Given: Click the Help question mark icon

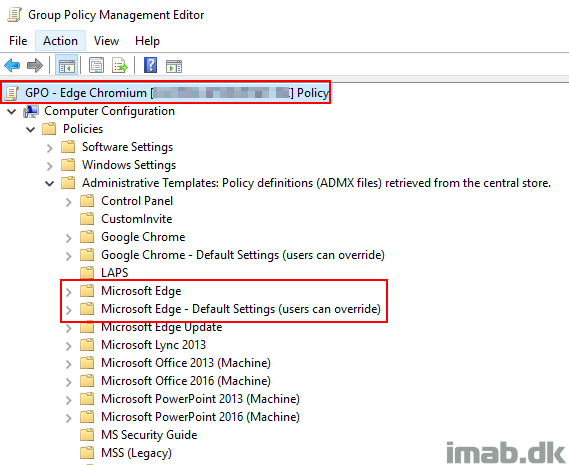Looking at the screenshot, I should point(150,65).
